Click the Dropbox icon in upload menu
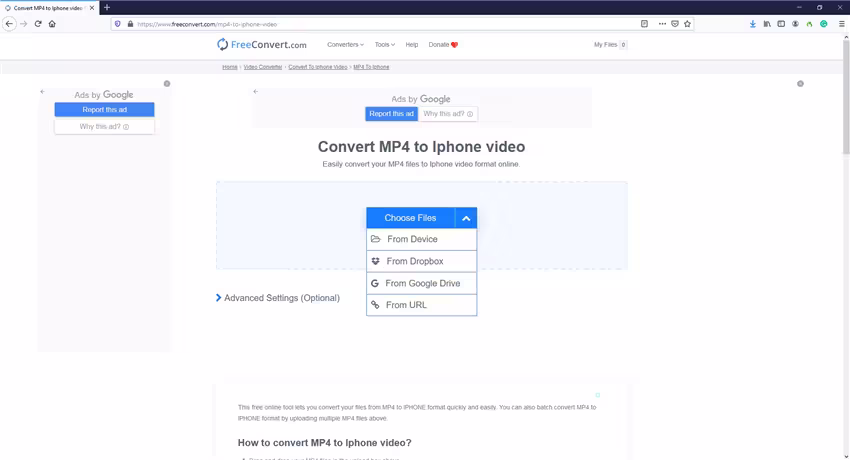 (x=375, y=261)
